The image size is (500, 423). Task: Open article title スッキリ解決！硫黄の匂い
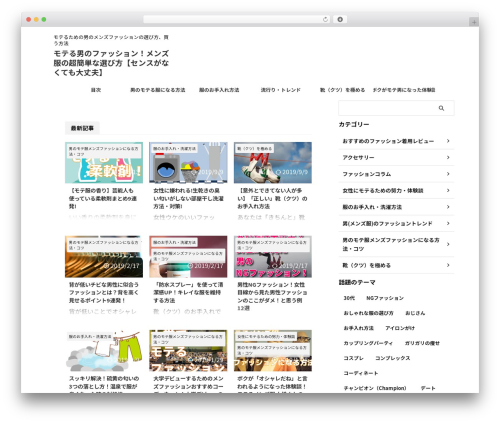point(104,384)
